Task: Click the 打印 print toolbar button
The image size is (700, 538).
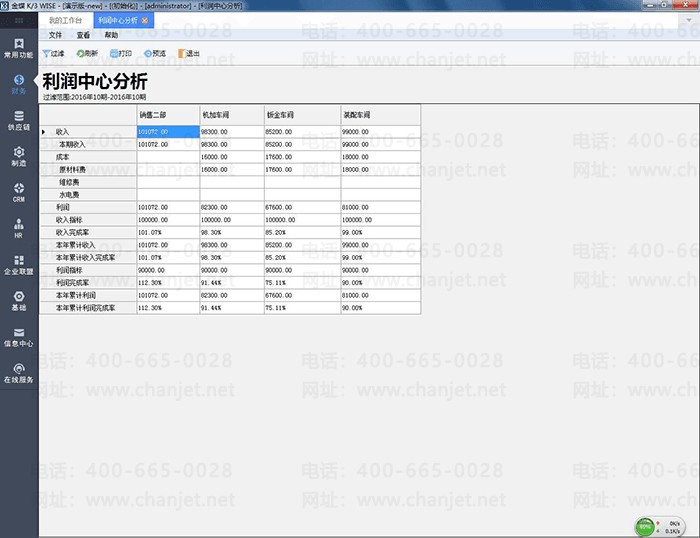Action: (x=120, y=53)
